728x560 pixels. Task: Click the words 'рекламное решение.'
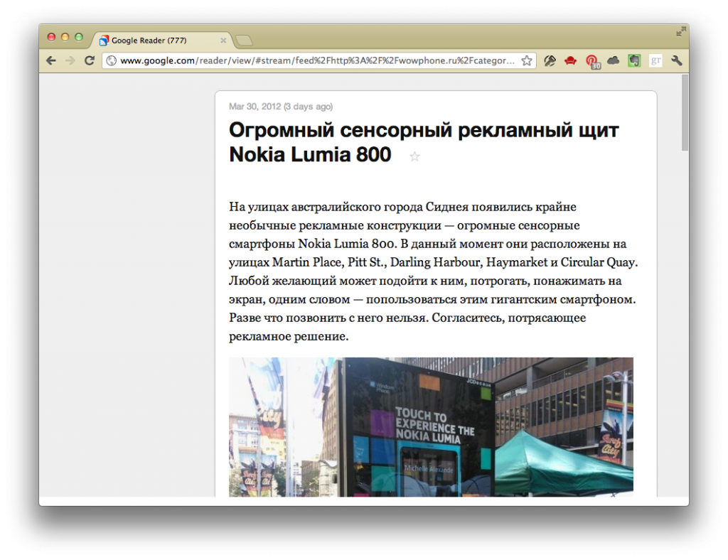tap(289, 337)
